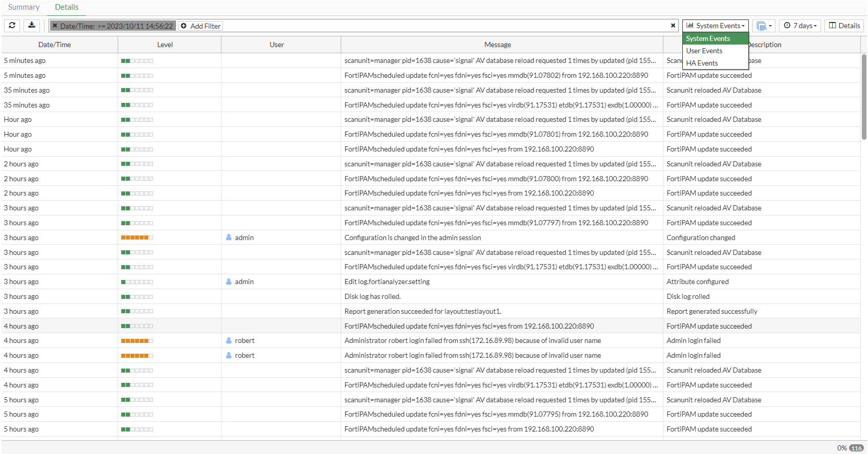868x454 pixels.
Task: Select System Events in the dropdown menu
Action: (715, 38)
